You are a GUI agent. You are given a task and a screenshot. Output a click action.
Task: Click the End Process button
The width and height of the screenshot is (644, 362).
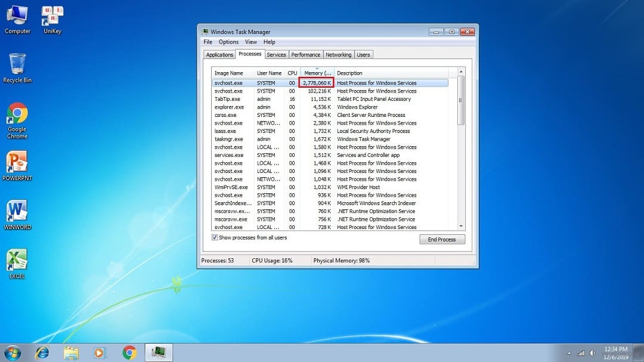pos(442,239)
